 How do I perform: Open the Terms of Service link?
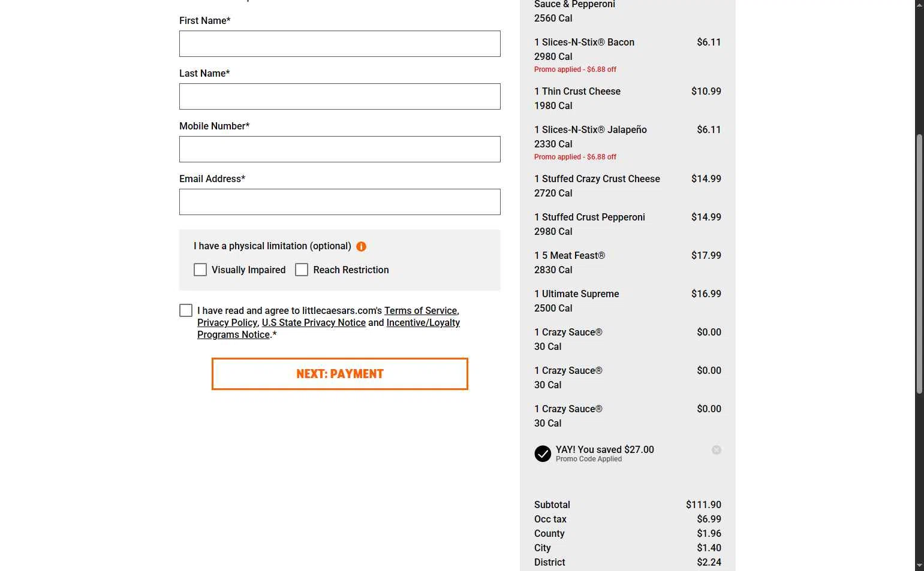point(420,310)
